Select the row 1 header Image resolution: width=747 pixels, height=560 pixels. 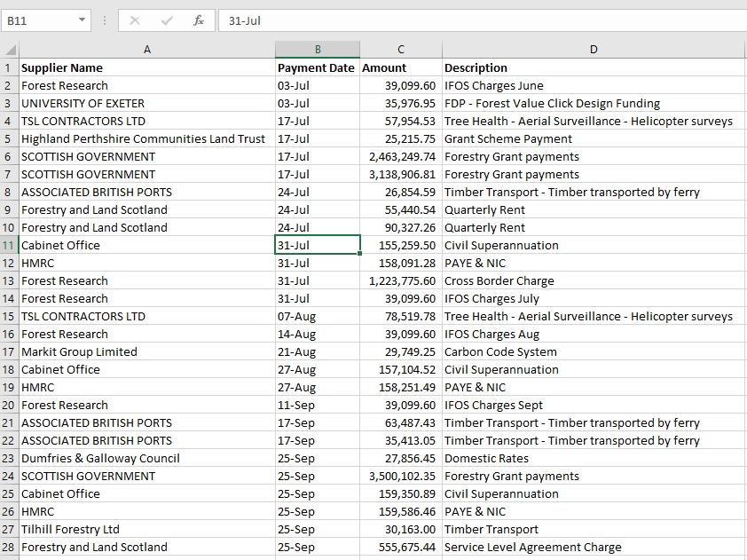coord(9,67)
